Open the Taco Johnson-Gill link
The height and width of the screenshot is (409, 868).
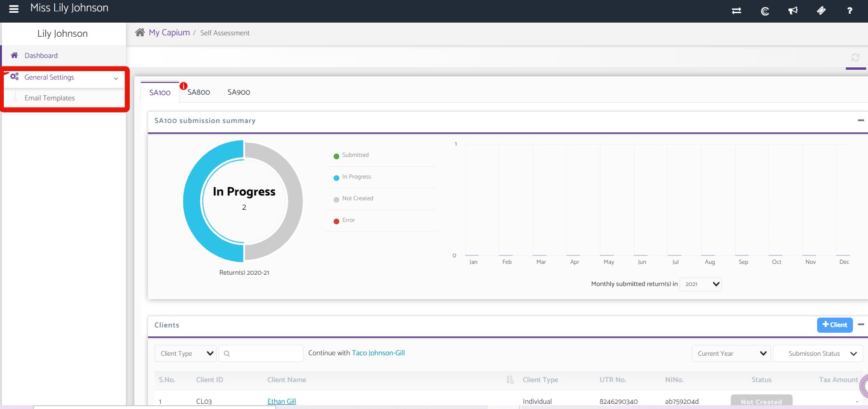click(378, 353)
